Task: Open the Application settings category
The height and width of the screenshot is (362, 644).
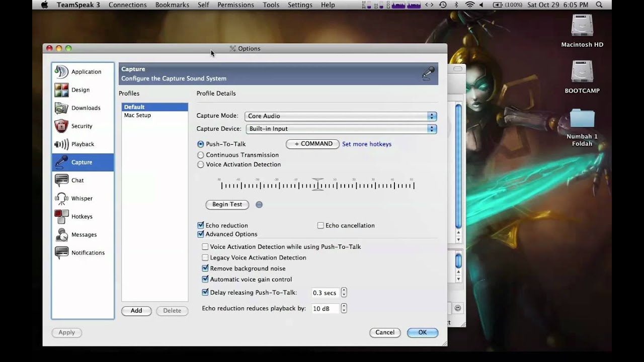Action: pyautogui.click(x=83, y=72)
